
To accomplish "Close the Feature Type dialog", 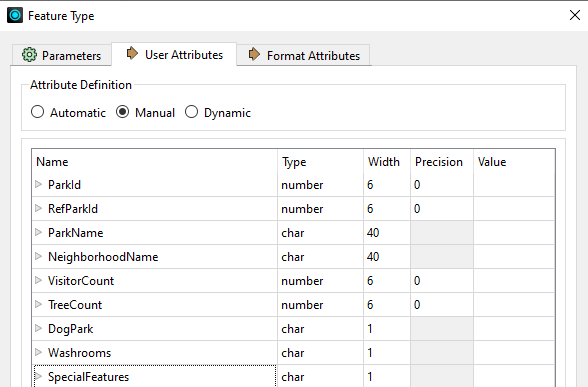I will click(x=574, y=15).
